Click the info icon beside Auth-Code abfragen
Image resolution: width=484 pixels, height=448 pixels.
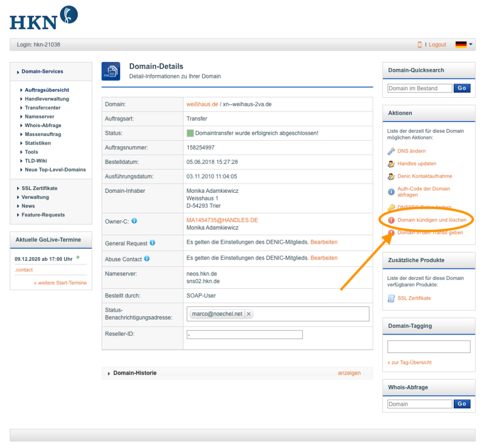[392, 191]
